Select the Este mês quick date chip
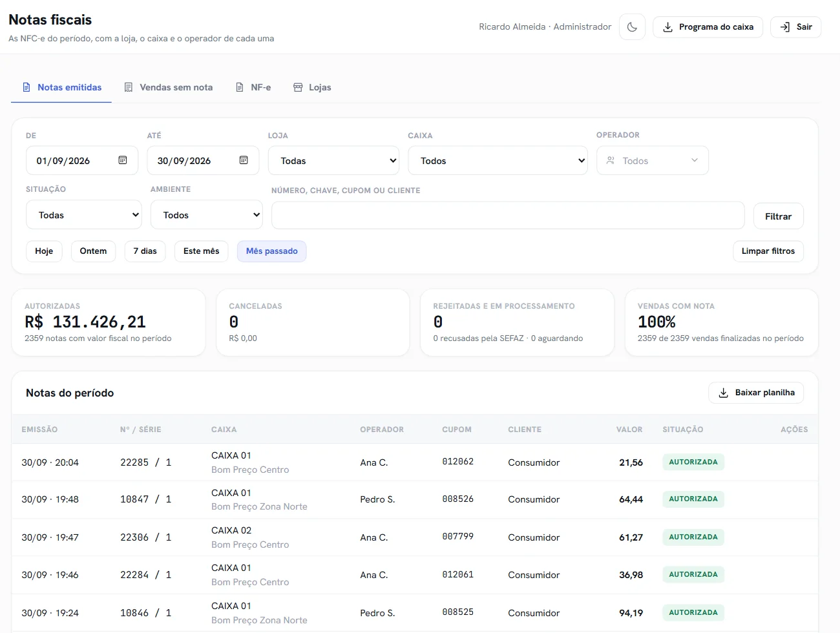This screenshot has height=633, width=840. 201,251
